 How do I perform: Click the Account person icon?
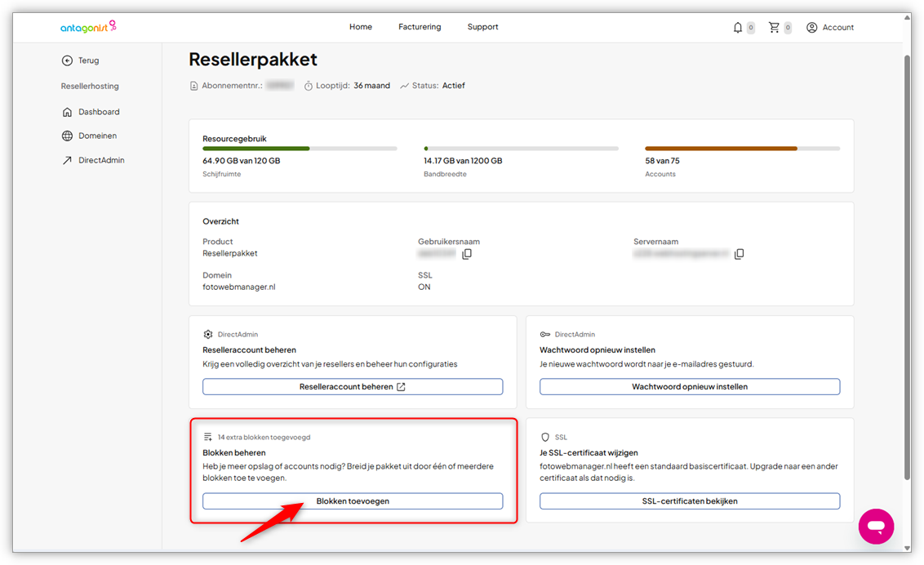(811, 27)
